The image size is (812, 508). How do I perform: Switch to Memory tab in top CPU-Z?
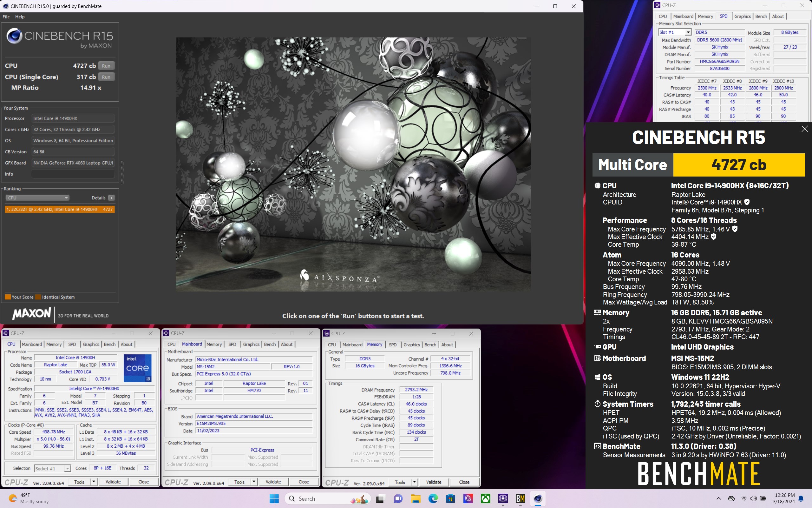pos(705,16)
